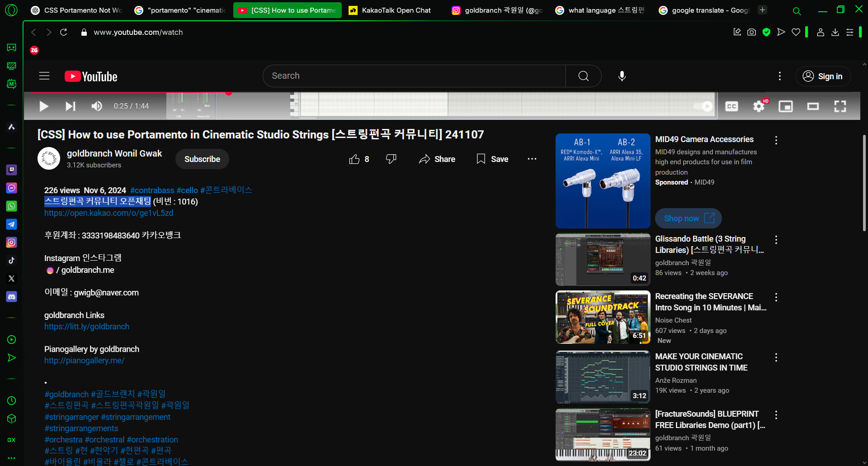
Task: Open Discord in the Opera sidebar
Action: (x=12, y=296)
